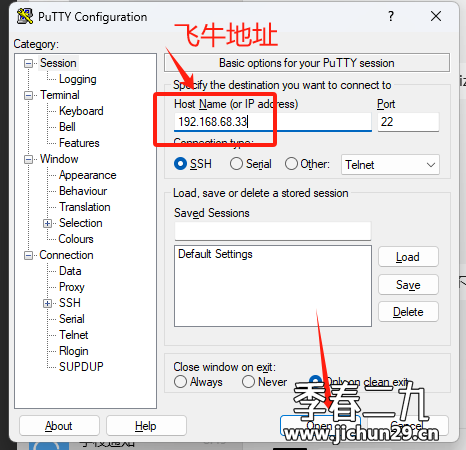Open the Telnet protocol dropdown
Screen dimensions: 466x450
pos(390,165)
